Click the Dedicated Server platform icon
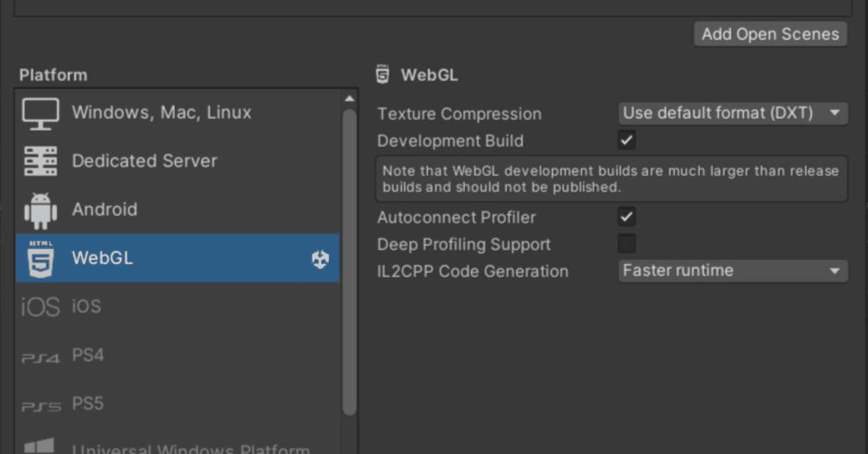The image size is (868, 454). pyautogui.click(x=40, y=161)
